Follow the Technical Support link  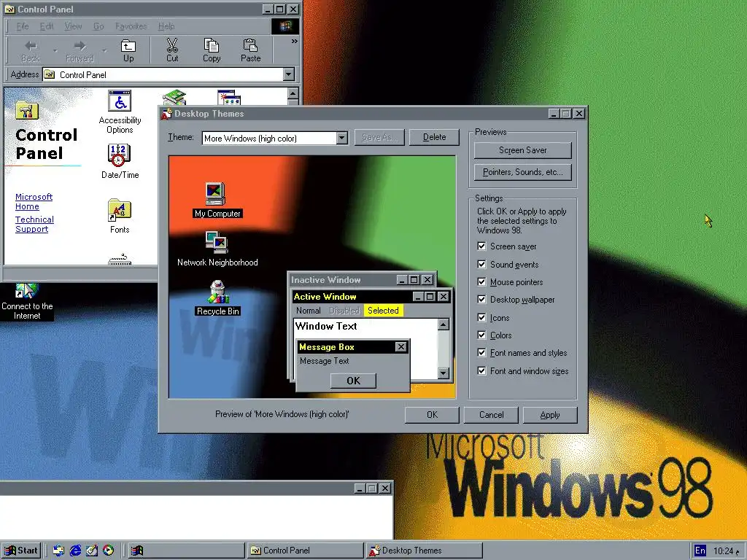tap(34, 224)
